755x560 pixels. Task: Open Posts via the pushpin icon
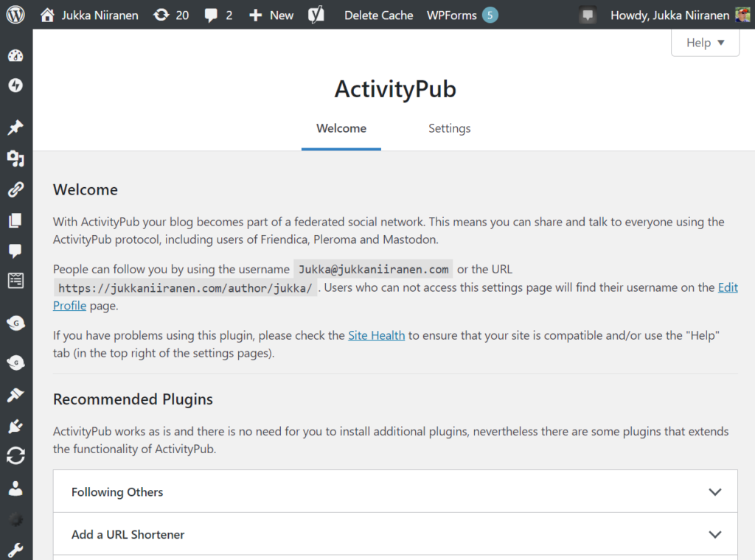click(15, 127)
